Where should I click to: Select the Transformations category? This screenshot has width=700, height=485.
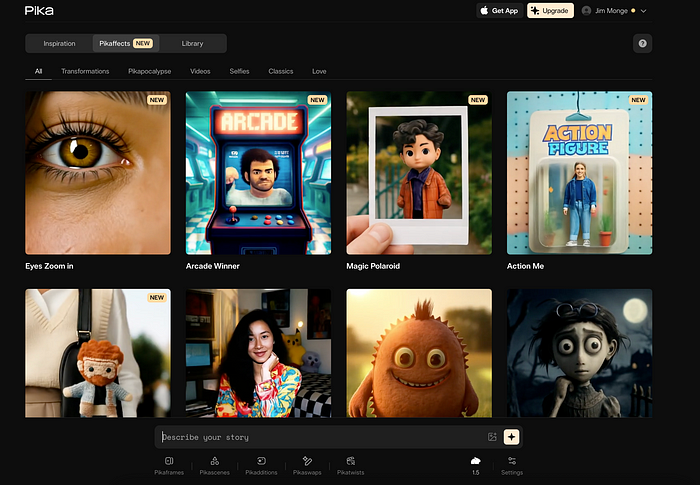pyautogui.click(x=85, y=71)
